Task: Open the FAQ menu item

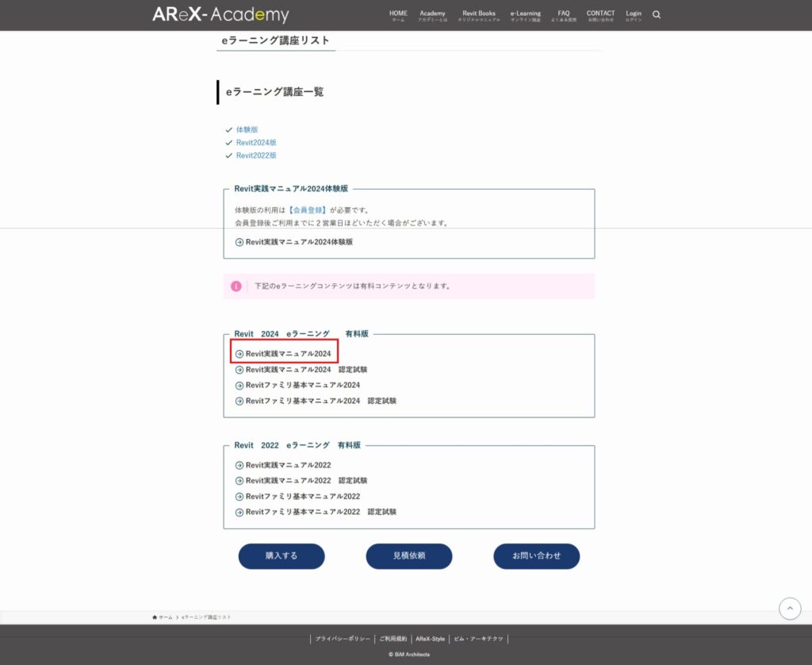Action: [x=564, y=16]
